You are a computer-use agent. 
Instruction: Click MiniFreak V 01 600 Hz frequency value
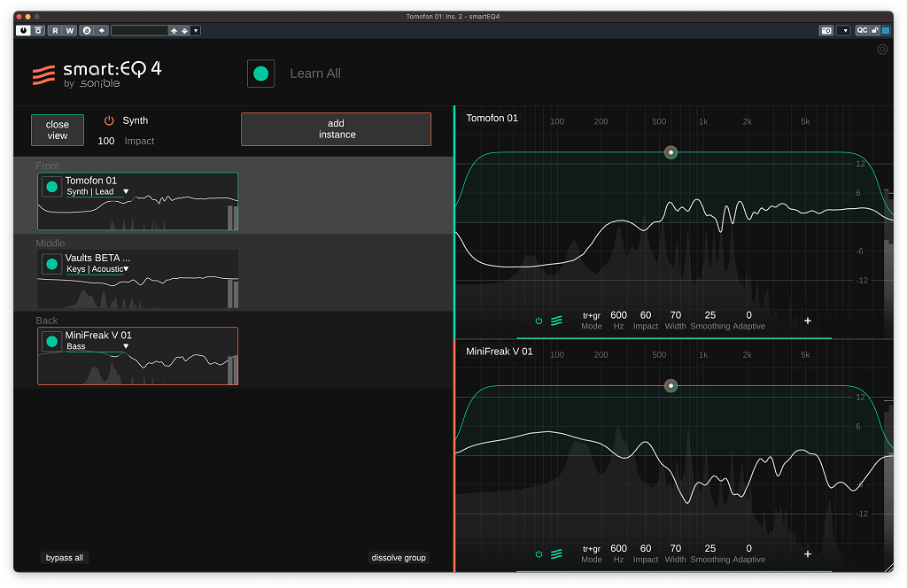(x=618, y=548)
